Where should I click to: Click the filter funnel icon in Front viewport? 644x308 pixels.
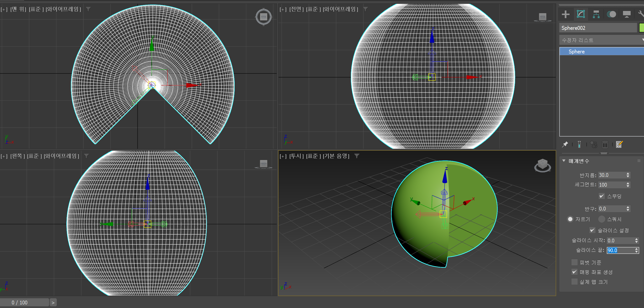pyautogui.click(x=365, y=9)
